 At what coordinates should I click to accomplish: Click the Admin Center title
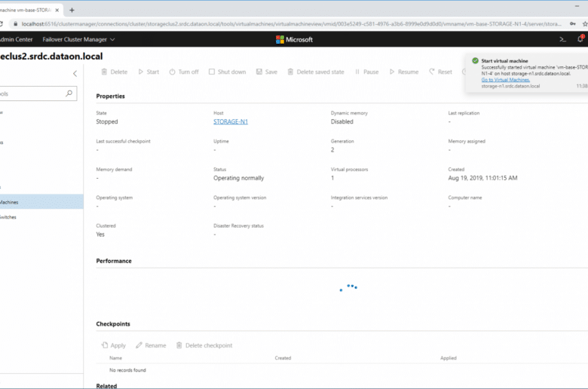[x=16, y=39]
